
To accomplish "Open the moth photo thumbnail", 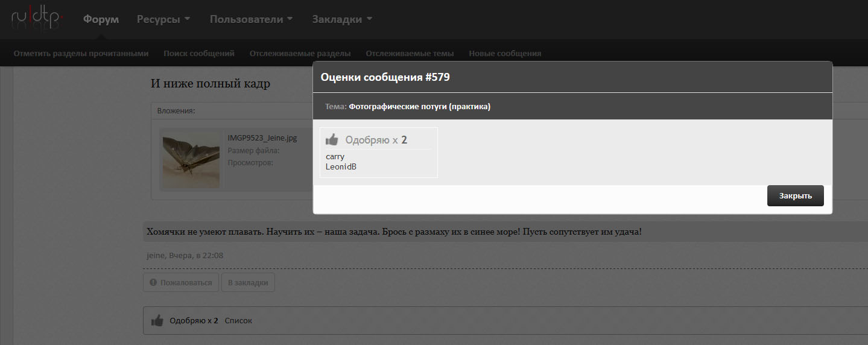I will (x=191, y=160).
